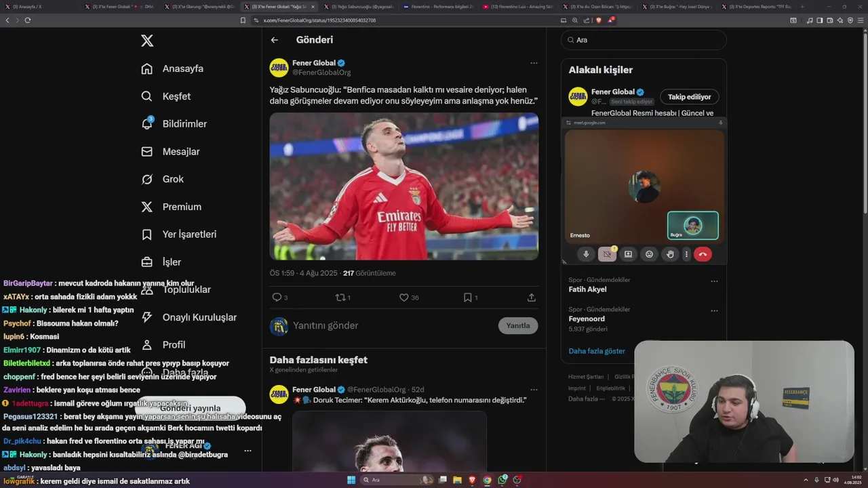The image size is (868, 488).
Task: Click the Profil person icon
Action: (x=146, y=344)
